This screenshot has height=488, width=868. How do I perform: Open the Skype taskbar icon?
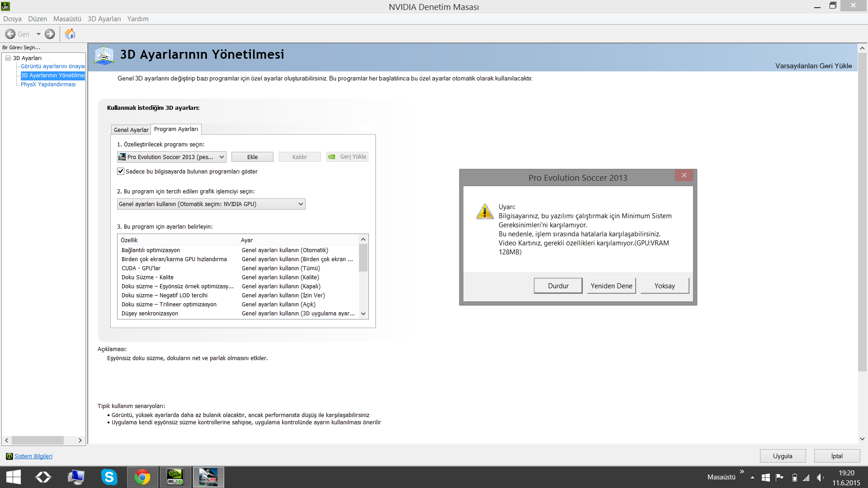pos(109,477)
